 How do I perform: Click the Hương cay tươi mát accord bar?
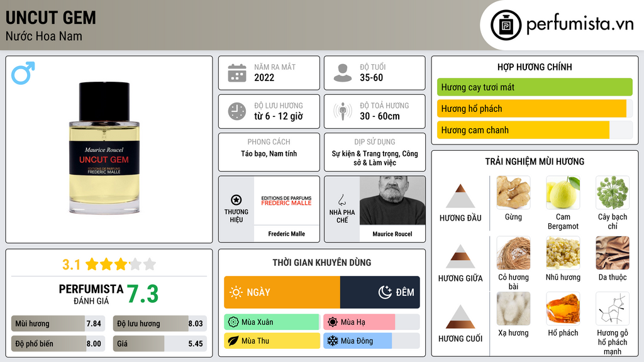(535, 87)
